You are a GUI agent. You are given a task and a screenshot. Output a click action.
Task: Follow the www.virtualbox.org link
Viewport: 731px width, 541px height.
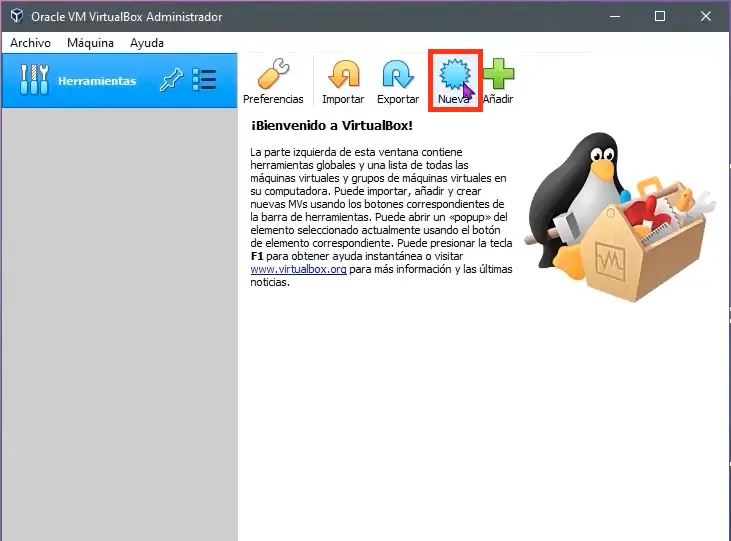pyautogui.click(x=298, y=269)
